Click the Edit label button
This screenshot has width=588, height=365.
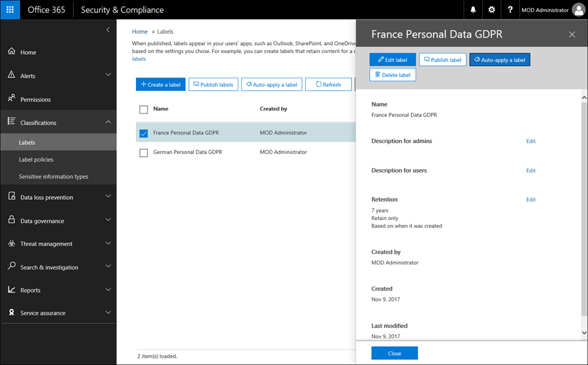(393, 59)
